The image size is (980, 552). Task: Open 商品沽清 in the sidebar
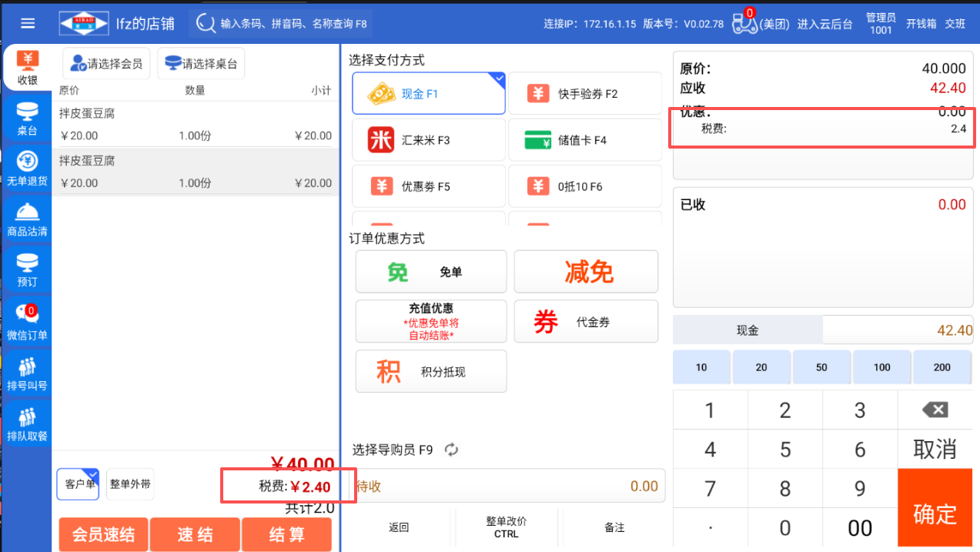(27, 219)
